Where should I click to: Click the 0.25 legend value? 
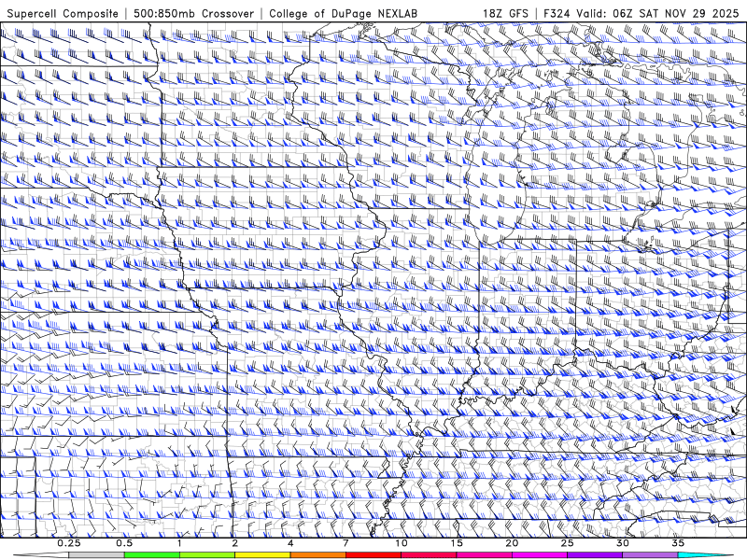(69, 543)
